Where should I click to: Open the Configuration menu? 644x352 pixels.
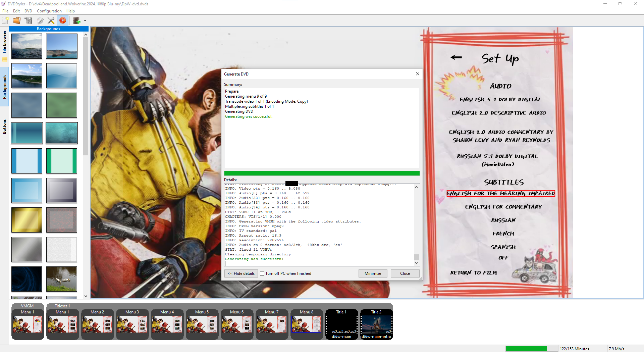(x=49, y=11)
